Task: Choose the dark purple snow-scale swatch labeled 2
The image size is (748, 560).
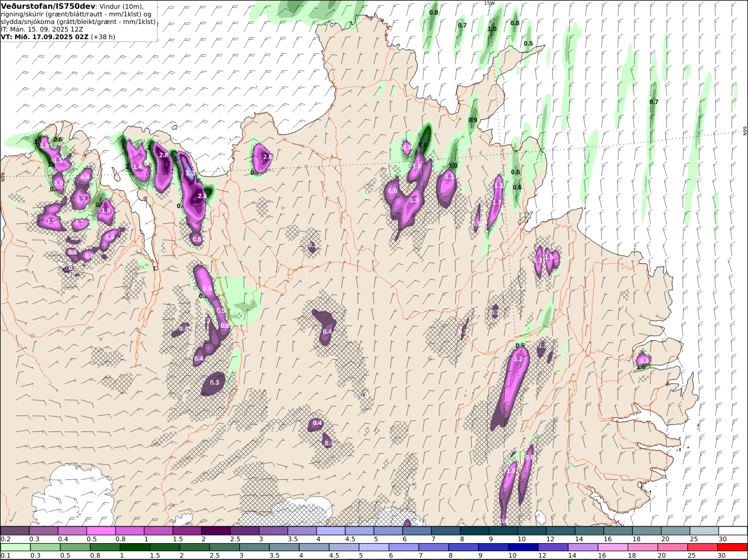Action: point(216,531)
